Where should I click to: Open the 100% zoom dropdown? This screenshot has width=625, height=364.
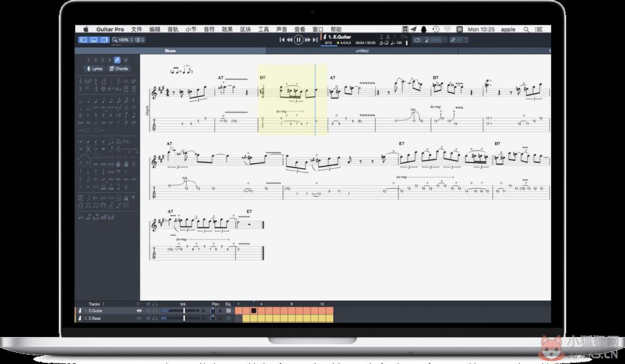pos(123,40)
